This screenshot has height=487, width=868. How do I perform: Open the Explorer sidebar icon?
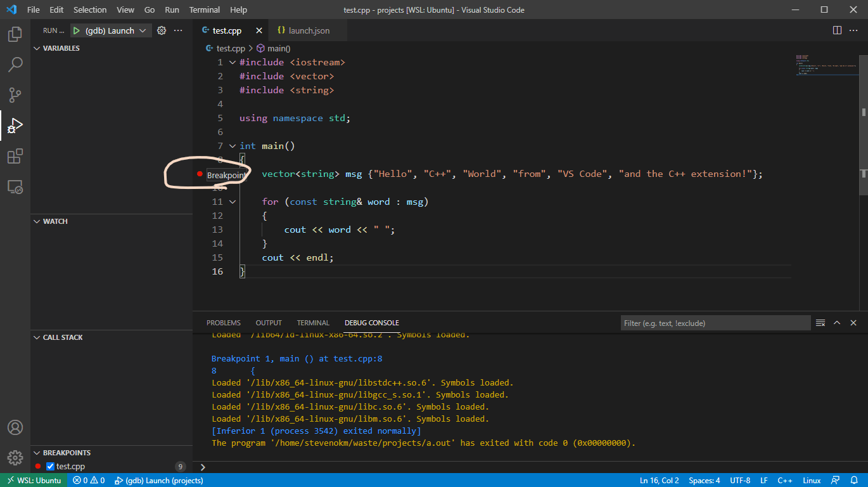click(x=14, y=34)
